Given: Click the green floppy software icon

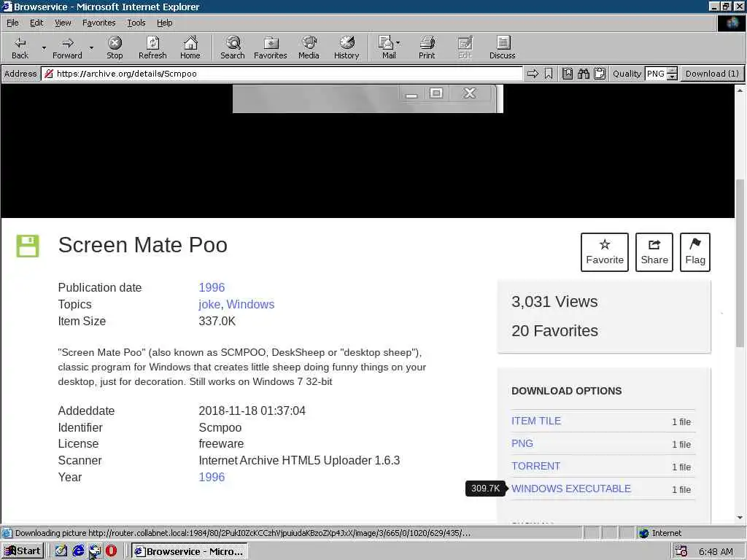Looking at the screenshot, I should (x=28, y=246).
